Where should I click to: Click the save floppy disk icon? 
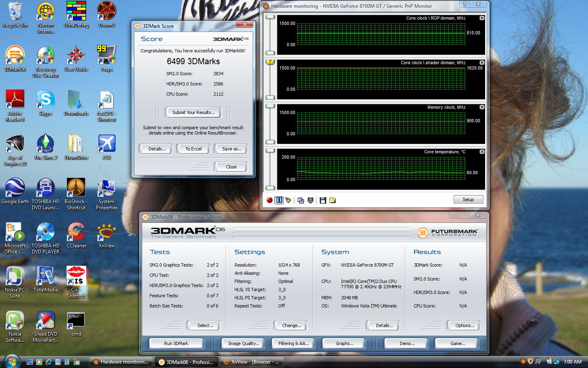tap(323, 200)
